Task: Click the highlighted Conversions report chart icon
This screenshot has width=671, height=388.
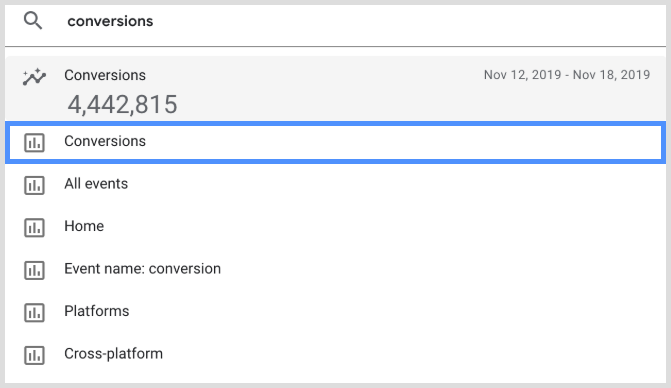Action: (34, 142)
